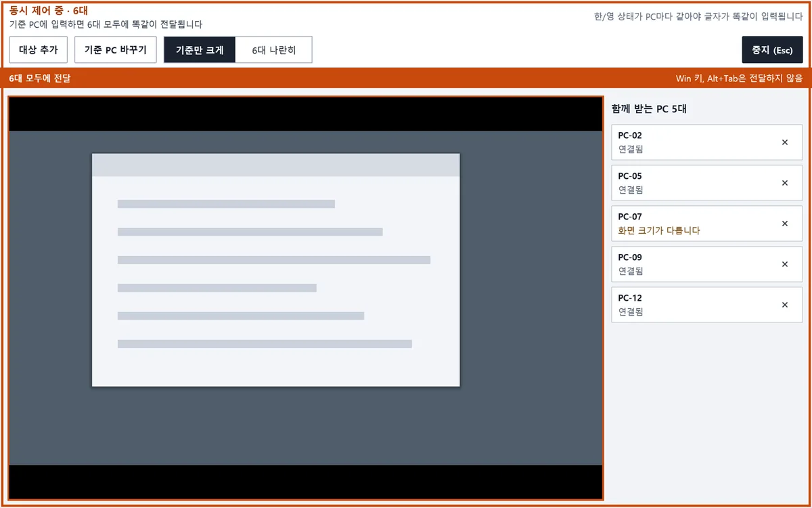Screen dimensions: 812x508
Task: Click Win 키, Alt+Tab은 전달하지 않음 notice
Action: tap(739, 78)
